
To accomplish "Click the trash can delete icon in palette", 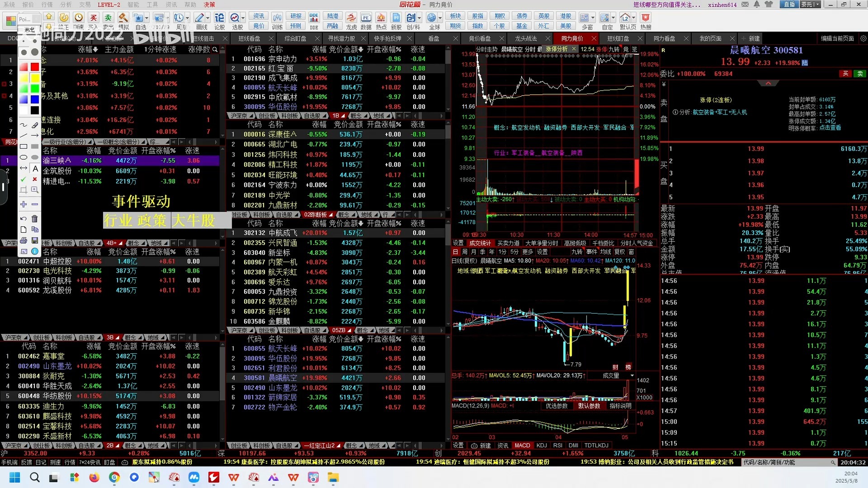I will (35, 219).
